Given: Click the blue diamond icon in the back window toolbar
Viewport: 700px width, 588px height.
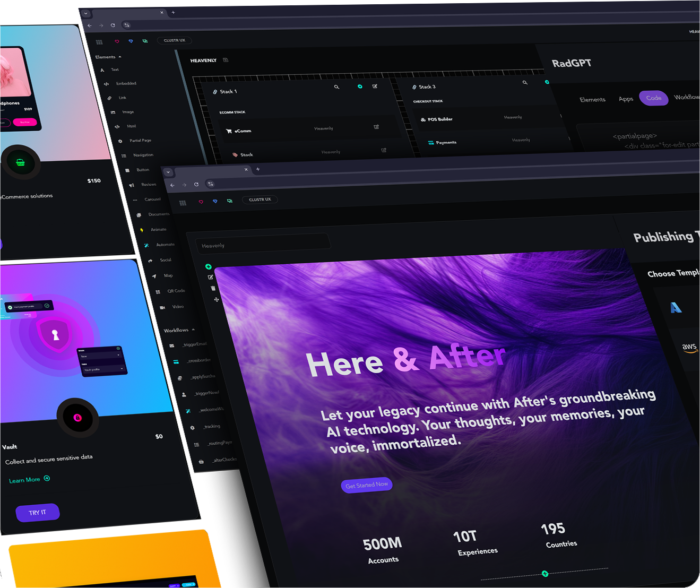Looking at the screenshot, I should click(x=131, y=41).
